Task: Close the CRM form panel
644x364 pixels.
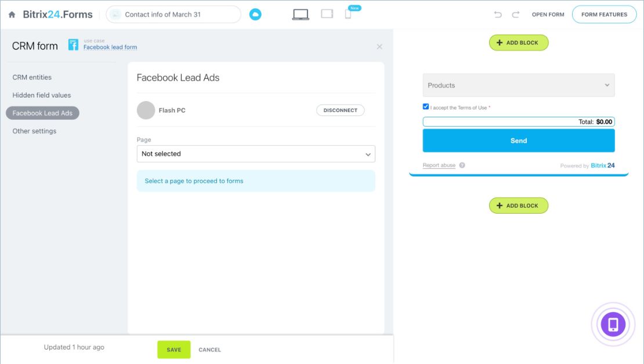Action: [x=379, y=47]
